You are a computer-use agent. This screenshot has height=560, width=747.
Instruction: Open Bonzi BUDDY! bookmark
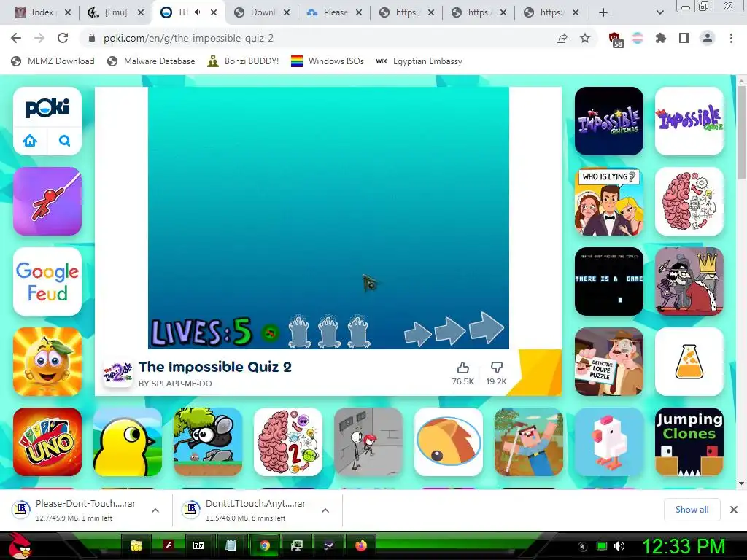(244, 61)
